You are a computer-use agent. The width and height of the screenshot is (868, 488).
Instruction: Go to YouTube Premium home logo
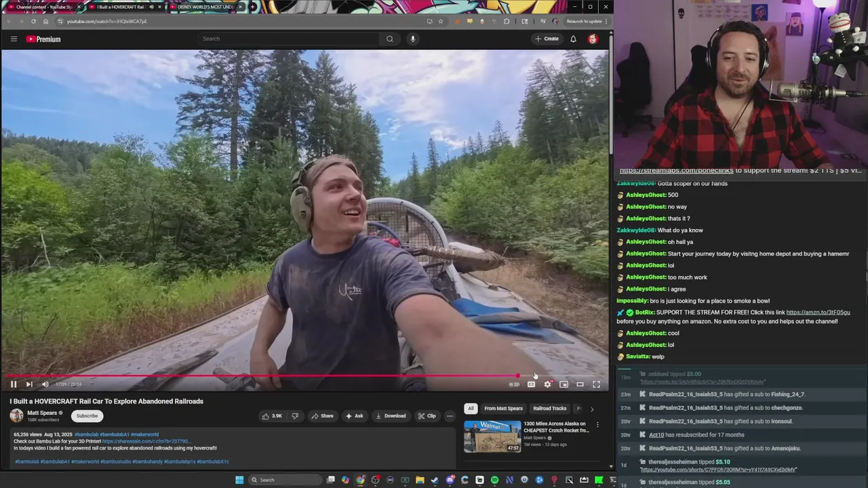pos(43,39)
